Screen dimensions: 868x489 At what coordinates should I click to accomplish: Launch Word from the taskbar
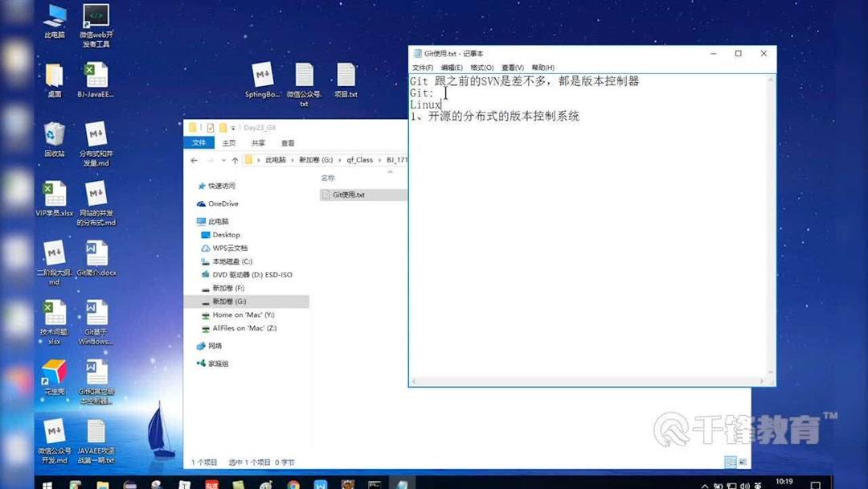click(x=321, y=483)
